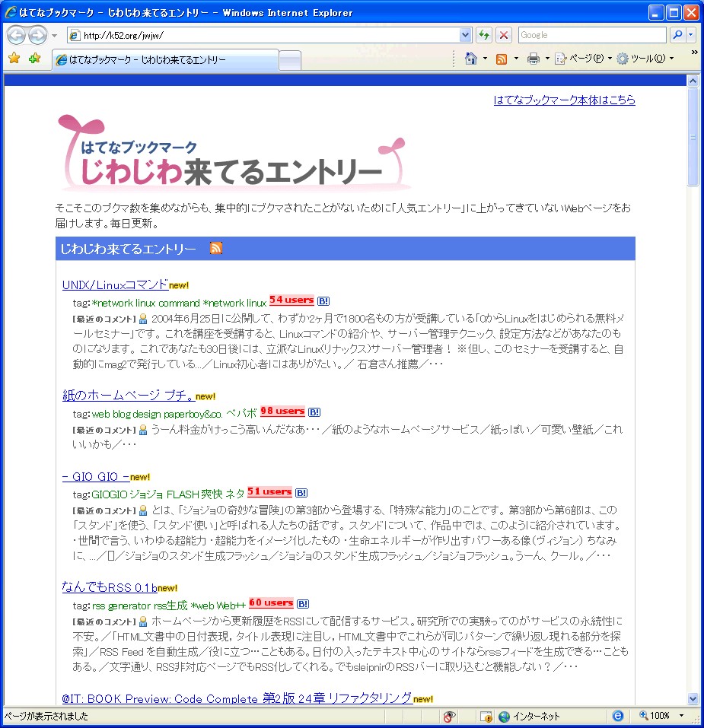Click the B! icon next to 60 users

pos(303,603)
